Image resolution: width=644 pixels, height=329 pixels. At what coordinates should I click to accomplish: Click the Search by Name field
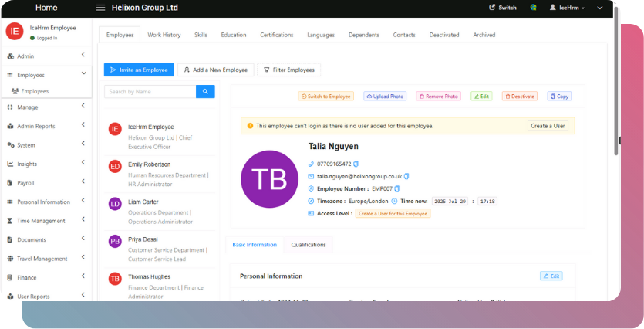pos(150,92)
